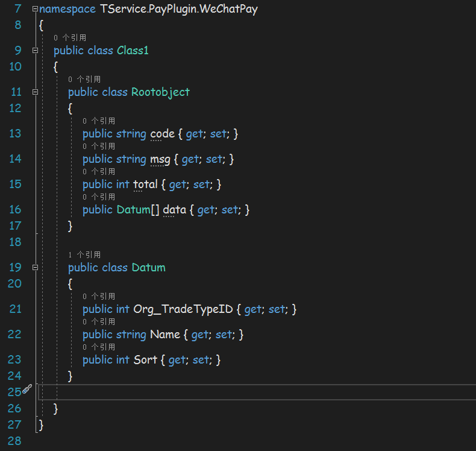Click the string keyword on line 13
Screen dimensions: 476x451
coord(131,134)
